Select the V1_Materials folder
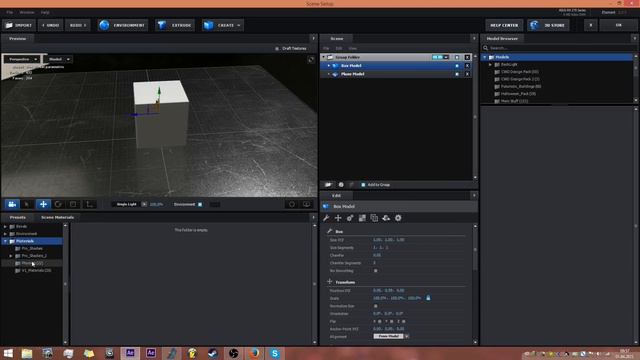 coord(36,270)
